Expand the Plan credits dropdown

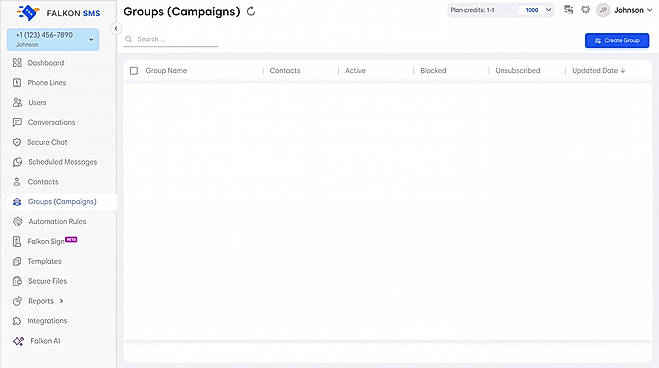[548, 10]
